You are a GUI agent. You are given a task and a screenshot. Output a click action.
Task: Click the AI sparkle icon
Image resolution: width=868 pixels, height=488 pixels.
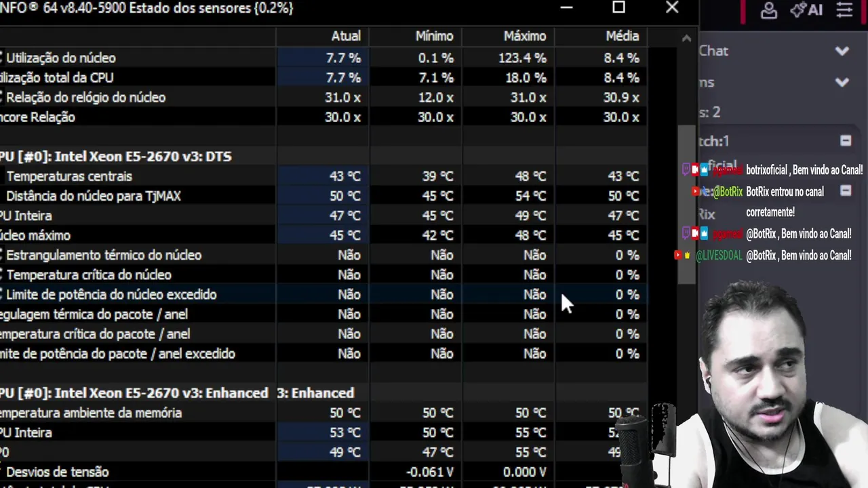coord(806,9)
